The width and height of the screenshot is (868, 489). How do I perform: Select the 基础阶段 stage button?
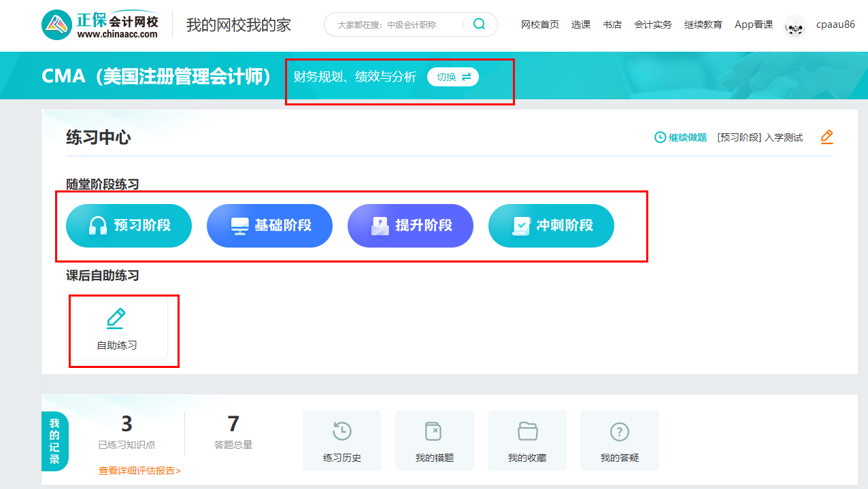click(x=269, y=226)
